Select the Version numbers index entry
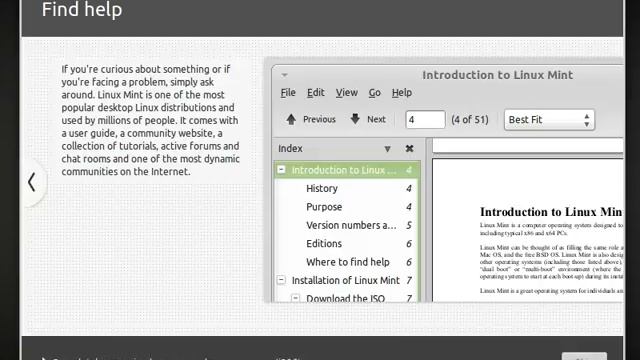Viewport: 640px width, 360px height. (x=351, y=225)
